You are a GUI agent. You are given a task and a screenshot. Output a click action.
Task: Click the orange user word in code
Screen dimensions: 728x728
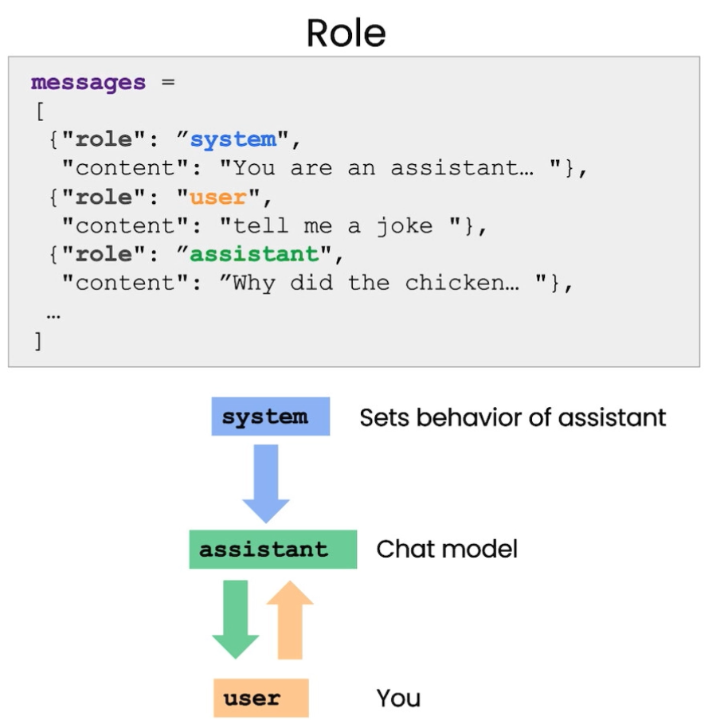pos(218,198)
